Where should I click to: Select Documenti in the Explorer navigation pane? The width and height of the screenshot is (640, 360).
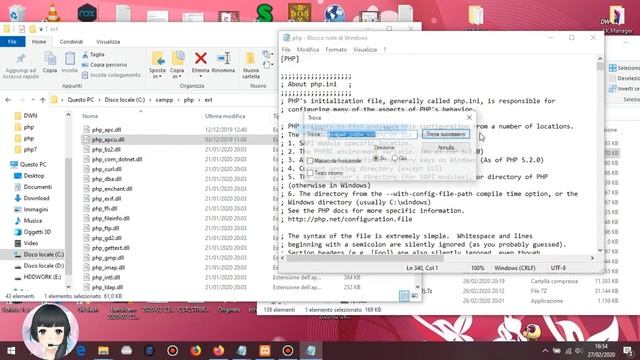point(38,187)
